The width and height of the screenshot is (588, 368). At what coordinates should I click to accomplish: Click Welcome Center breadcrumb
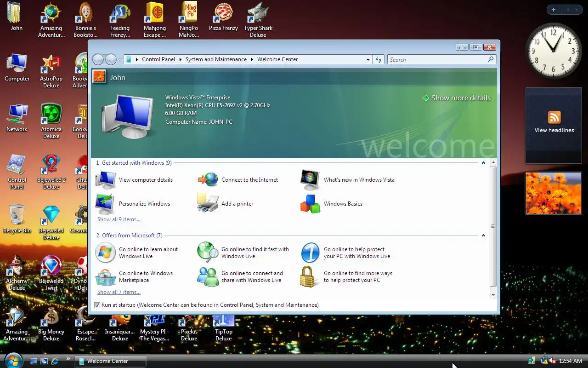point(277,59)
